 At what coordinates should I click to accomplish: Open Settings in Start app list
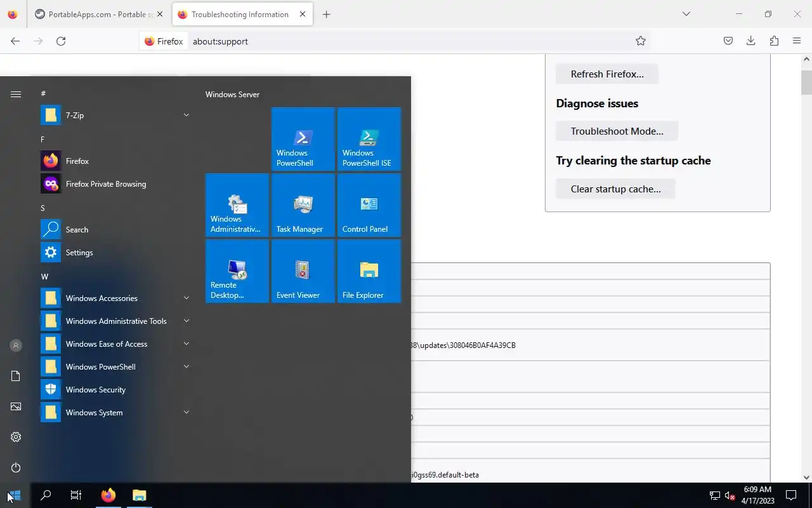tap(116, 253)
